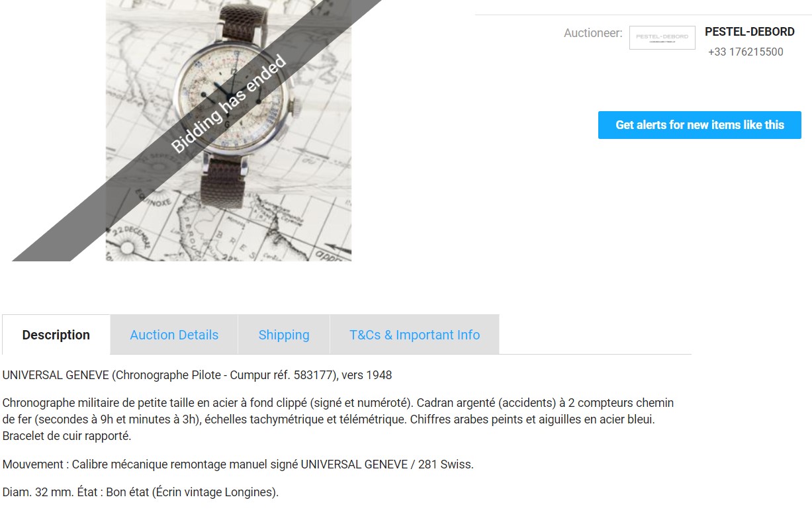Click the phone number +33 176215500

point(745,52)
